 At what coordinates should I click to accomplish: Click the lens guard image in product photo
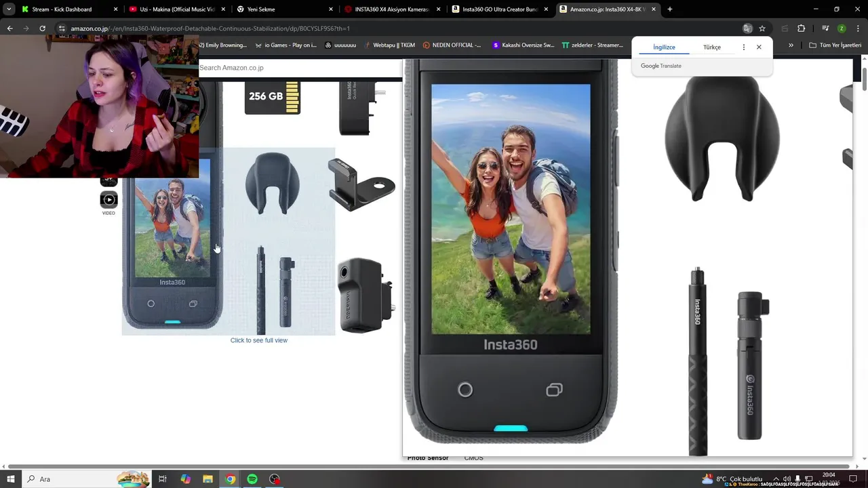273,184
